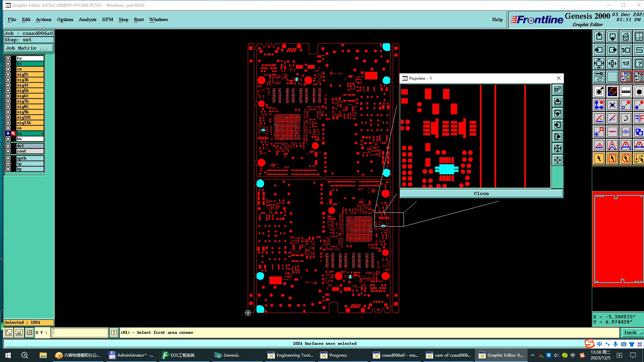Viewport: 644px width, 362px height.
Task: Toggle the grid display icon
Action: pyautogui.click(x=612, y=77)
